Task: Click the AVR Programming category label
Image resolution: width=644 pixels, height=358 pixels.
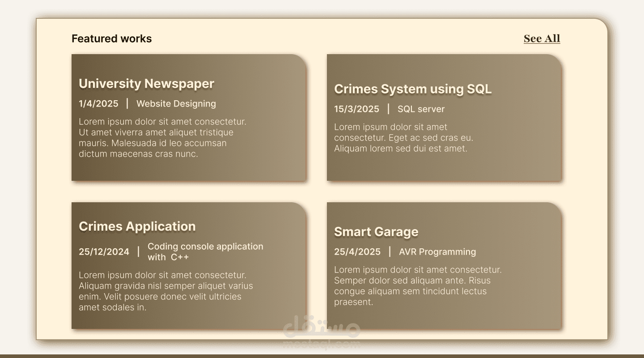Action: 437,252
